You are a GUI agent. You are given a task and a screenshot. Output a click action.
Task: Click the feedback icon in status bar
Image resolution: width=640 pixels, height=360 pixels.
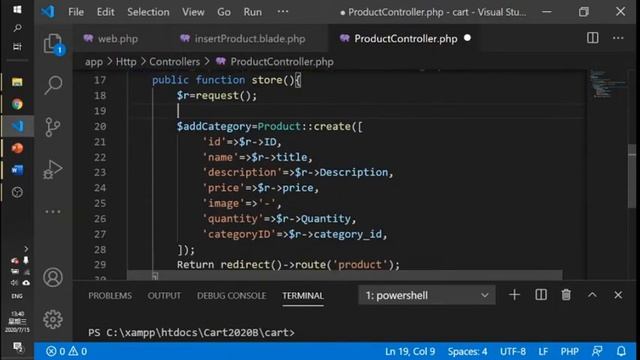[597, 351]
